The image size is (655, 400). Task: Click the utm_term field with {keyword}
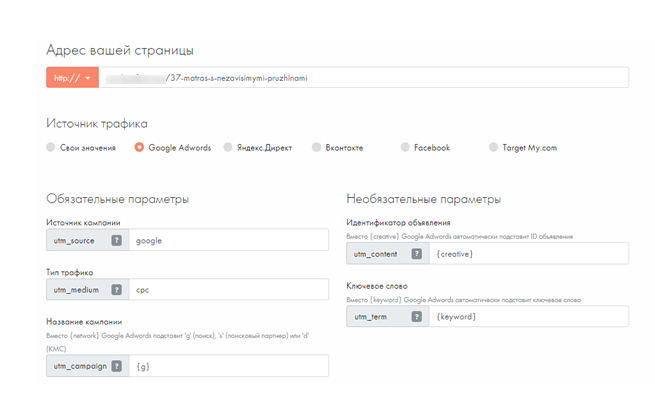(x=528, y=316)
